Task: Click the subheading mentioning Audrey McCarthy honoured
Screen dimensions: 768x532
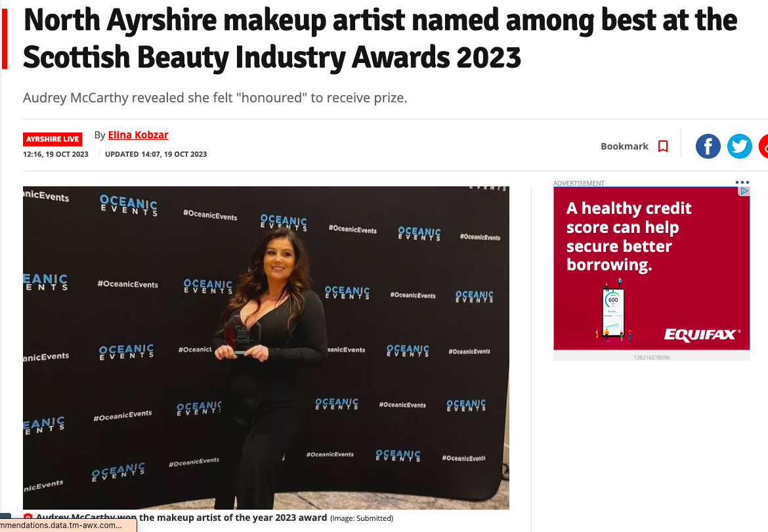Action: point(215,98)
